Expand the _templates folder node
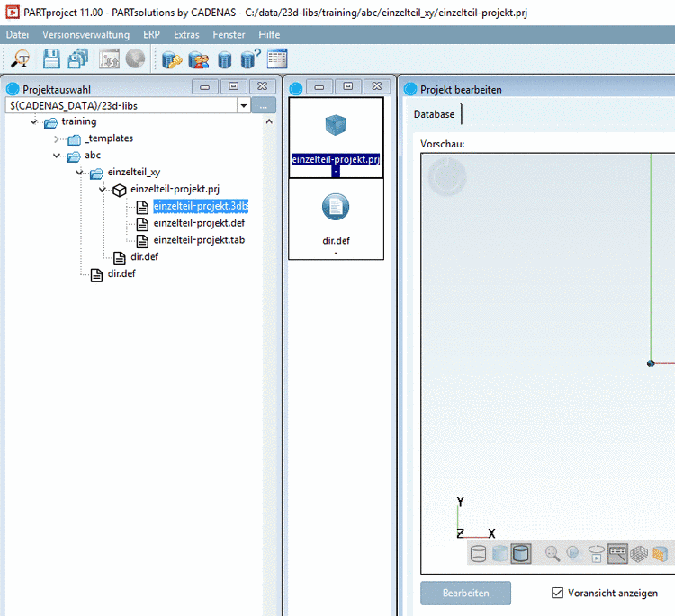The image size is (675, 616). tap(57, 139)
